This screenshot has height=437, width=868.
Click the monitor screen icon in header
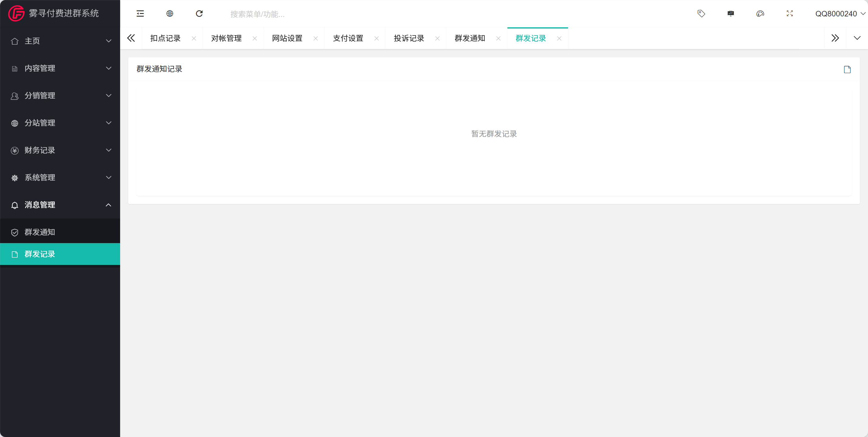coord(731,13)
